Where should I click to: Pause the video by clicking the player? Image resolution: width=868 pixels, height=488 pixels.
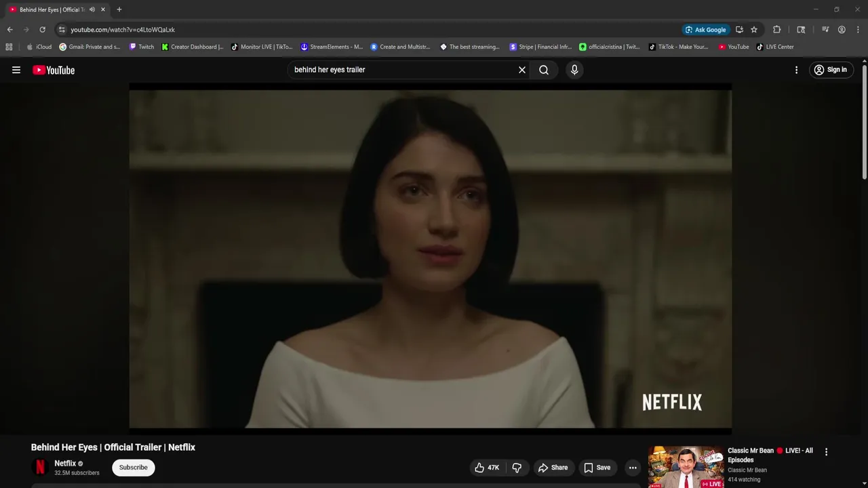[430, 258]
